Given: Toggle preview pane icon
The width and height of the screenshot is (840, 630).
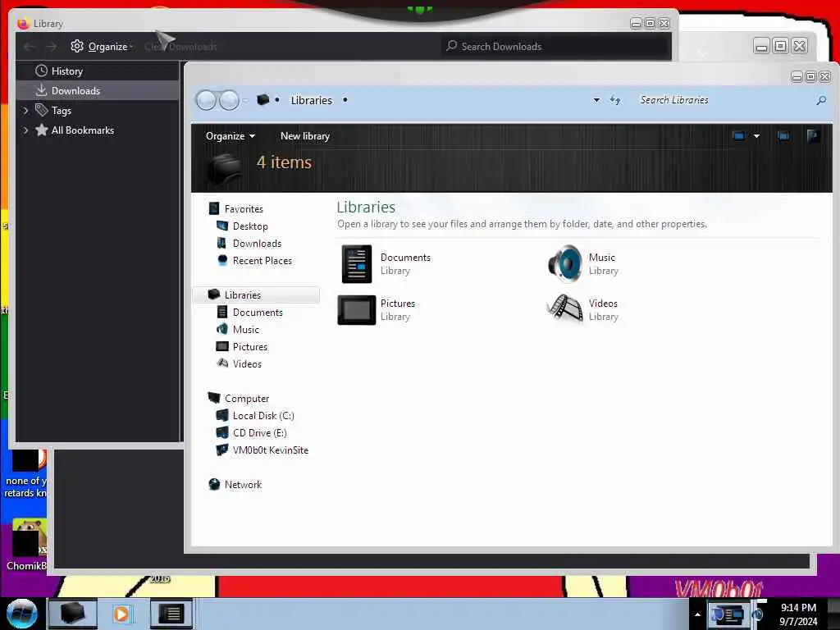Looking at the screenshot, I should tap(783, 135).
